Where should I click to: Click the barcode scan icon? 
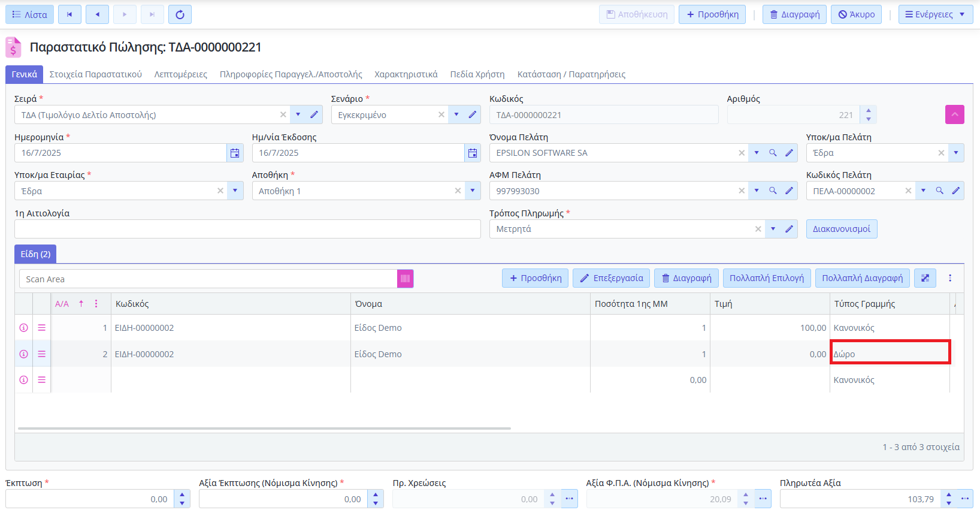(405, 279)
